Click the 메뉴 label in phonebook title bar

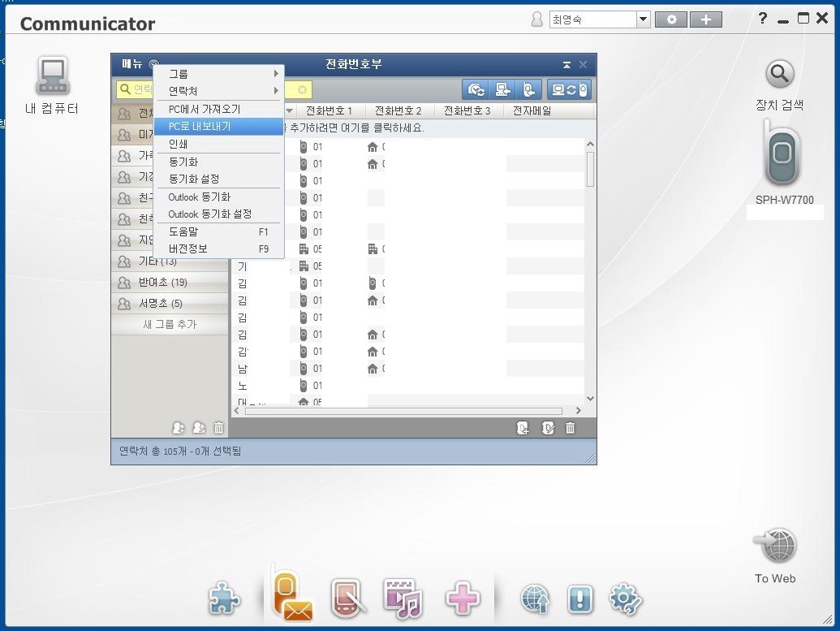click(131, 64)
